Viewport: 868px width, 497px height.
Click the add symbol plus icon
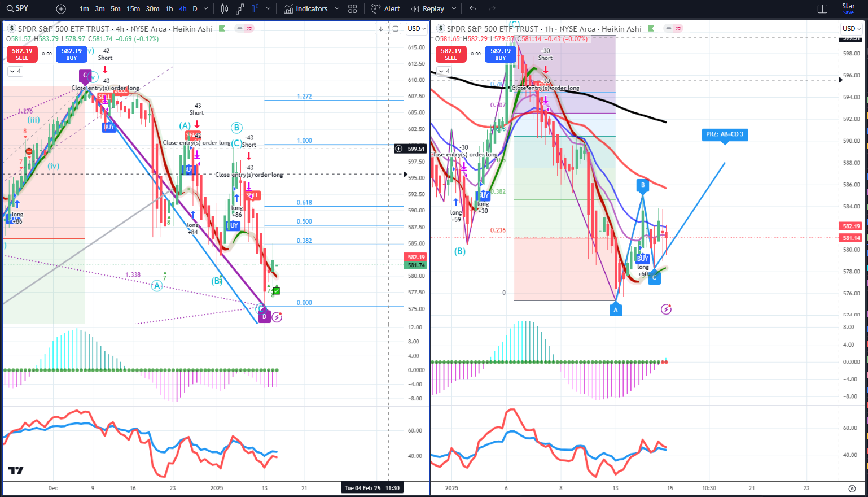click(x=61, y=9)
